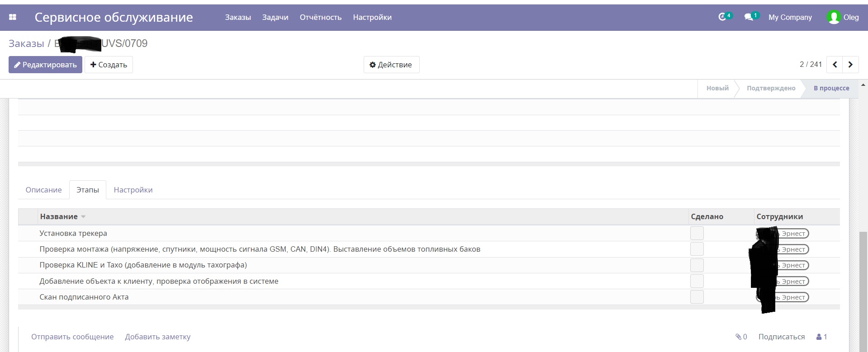
Task: Select the Подтверждено status stage
Action: click(x=771, y=88)
